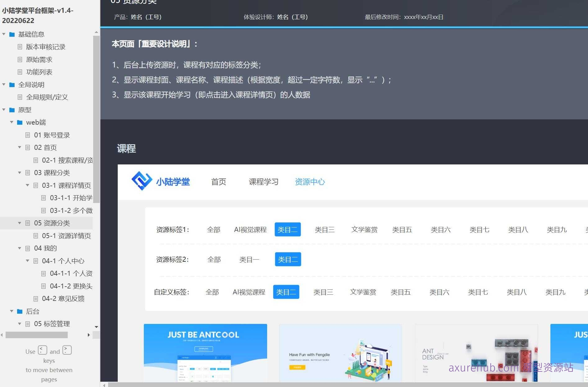Screen dimensions: 588x387
Task: Click the page icon next to 版本审核记录
Action: pyautogui.click(x=20, y=47)
